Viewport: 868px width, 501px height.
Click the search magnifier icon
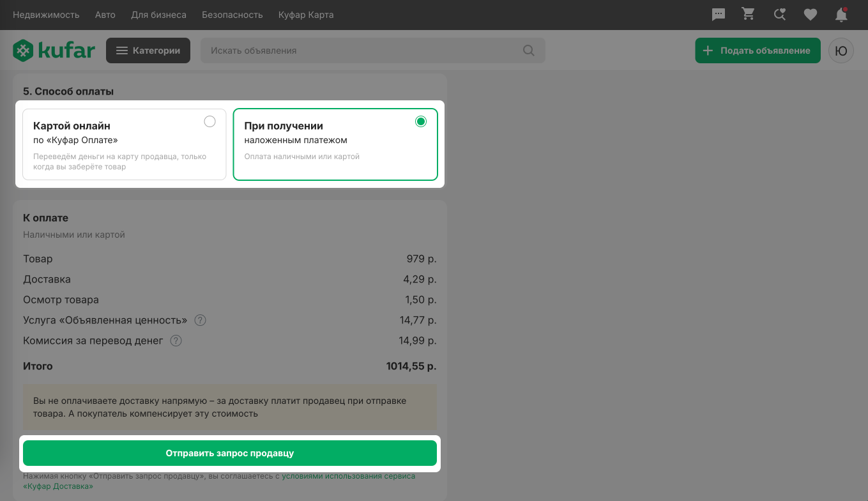coord(529,50)
